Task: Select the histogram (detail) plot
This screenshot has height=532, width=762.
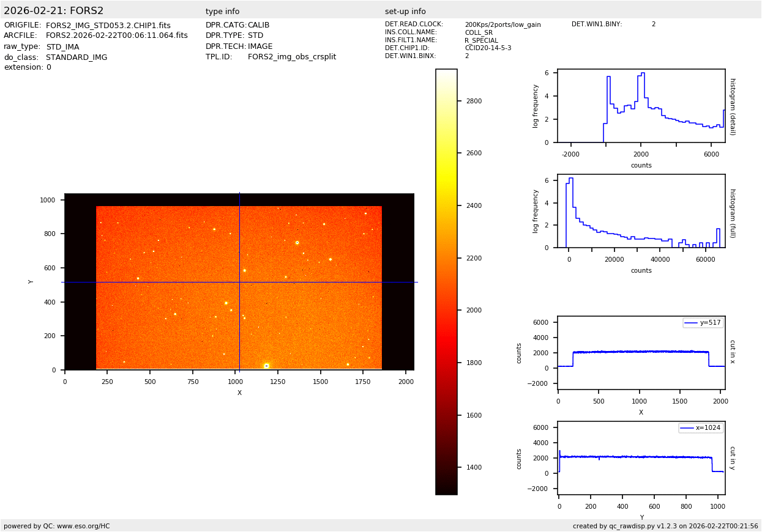Action: click(641, 106)
